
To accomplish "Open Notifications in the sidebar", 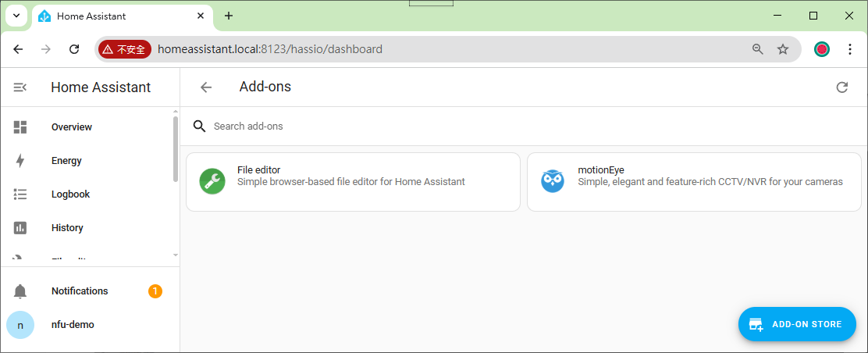I will (x=88, y=291).
